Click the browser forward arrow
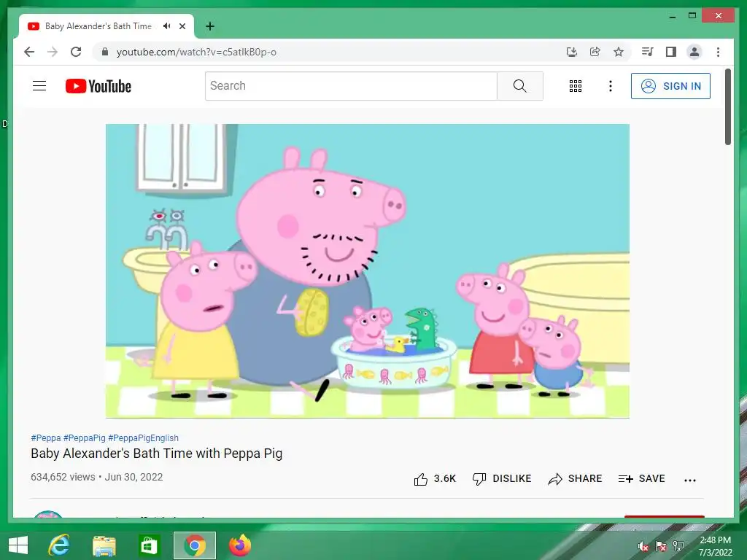The image size is (747, 560). pyautogui.click(x=53, y=52)
